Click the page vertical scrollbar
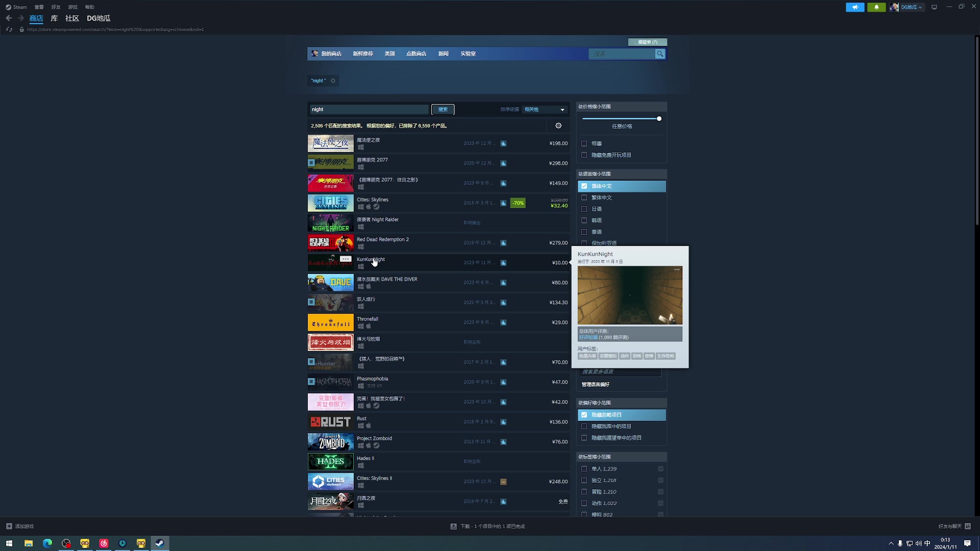The image size is (980, 551). point(977,130)
